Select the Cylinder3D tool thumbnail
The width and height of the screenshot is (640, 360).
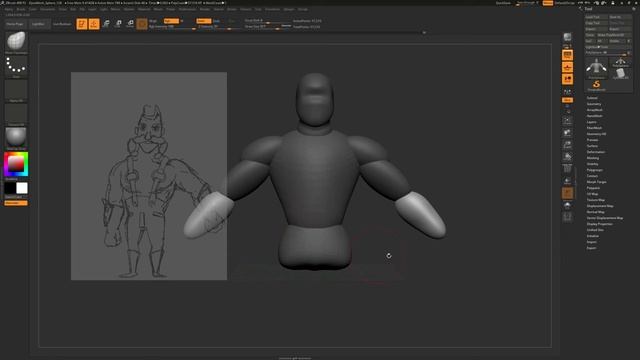click(x=620, y=73)
